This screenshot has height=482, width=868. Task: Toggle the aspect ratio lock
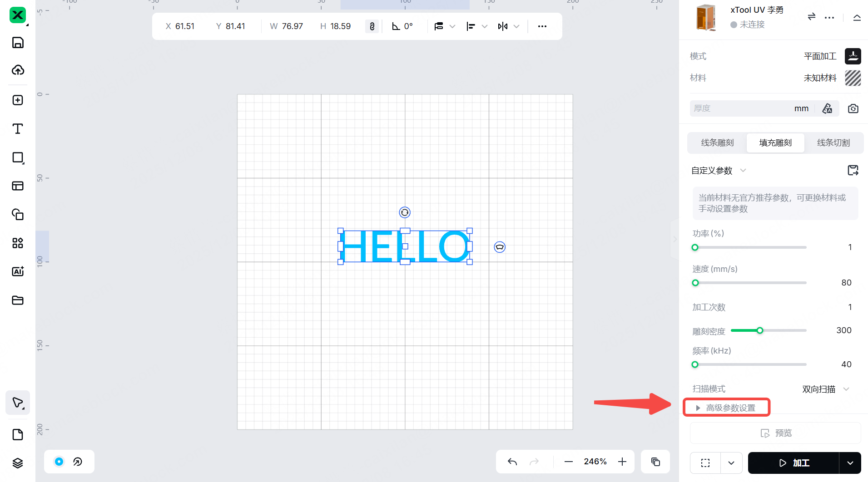tap(372, 26)
